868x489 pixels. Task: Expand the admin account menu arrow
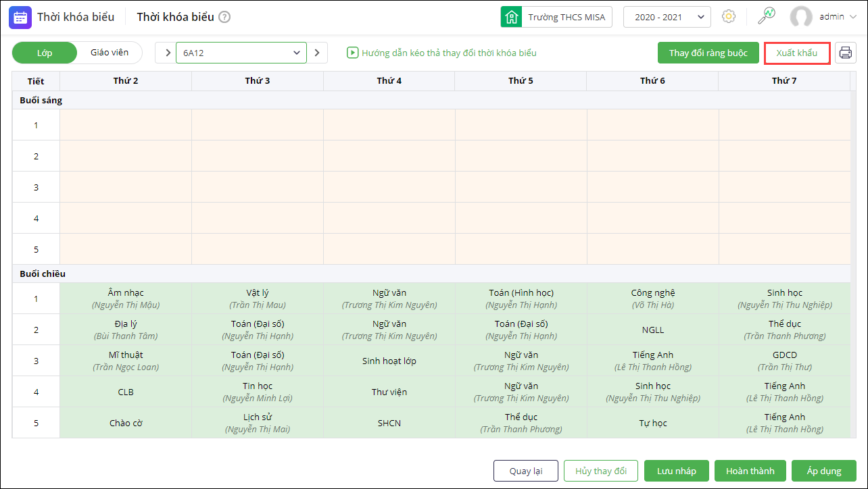pyautogui.click(x=852, y=17)
